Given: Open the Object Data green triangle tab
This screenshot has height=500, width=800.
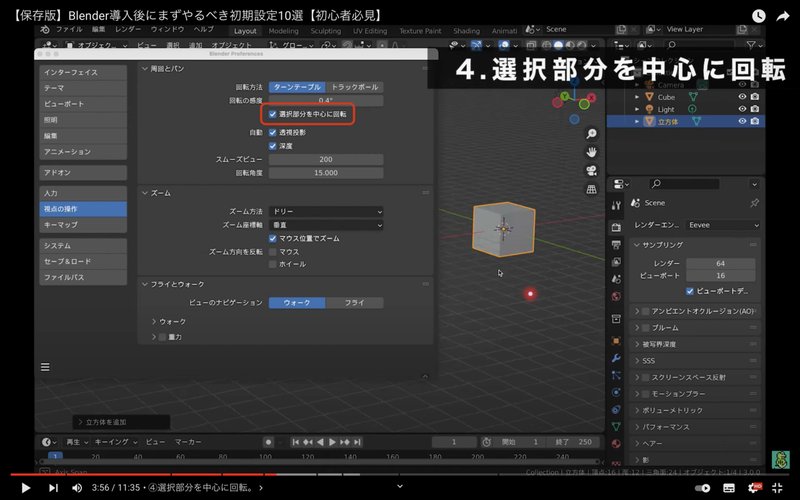Looking at the screenshot, I should point(616,427).
